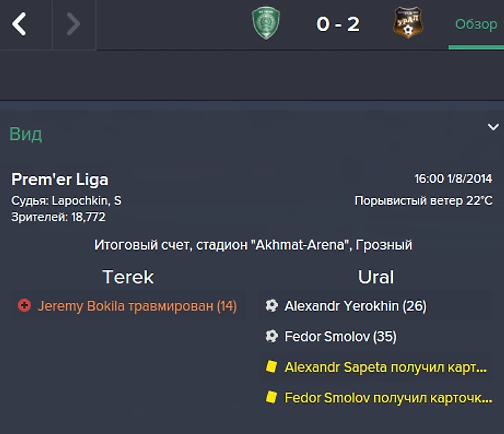504x434 pixels.
Task: Click the goal ball icon beside Yerokhin
Action: click(271, 305)
